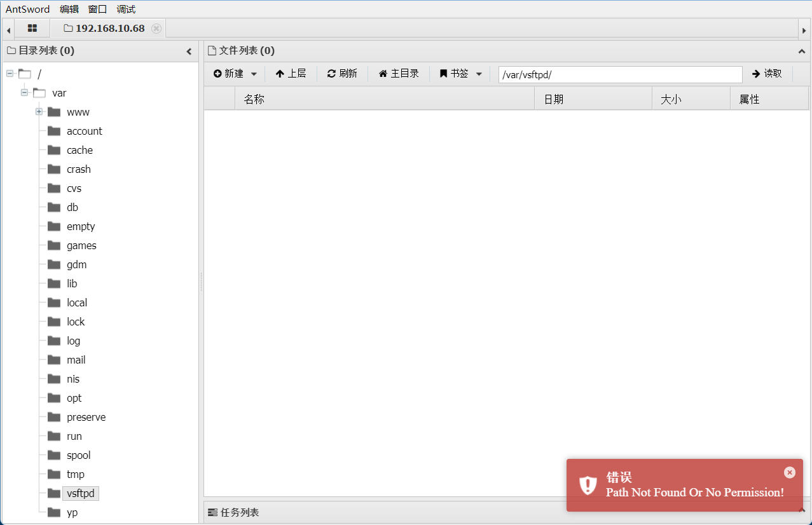Expand the www tree node
Image resolution: width=812 pixels, height=525 pixels.
point(39,112)
